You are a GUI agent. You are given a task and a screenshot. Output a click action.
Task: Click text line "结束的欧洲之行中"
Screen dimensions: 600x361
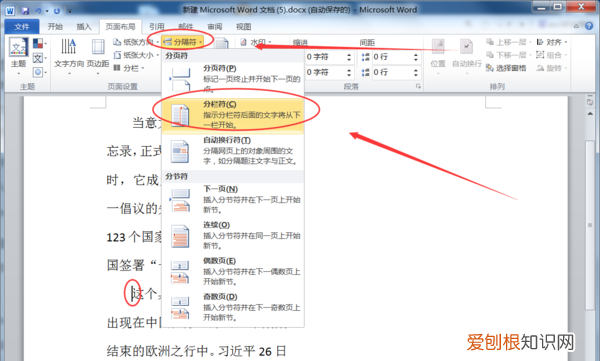(x=158, y=351)
